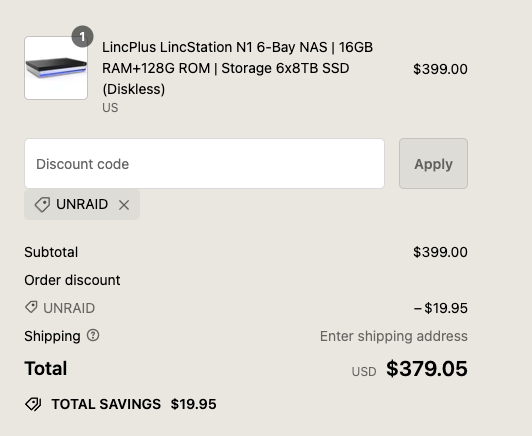Image resolution: width=532 pixels, height=436 pixels.
Task: Click the Subtotal amount $399.00
Action: tap(440, 252)
